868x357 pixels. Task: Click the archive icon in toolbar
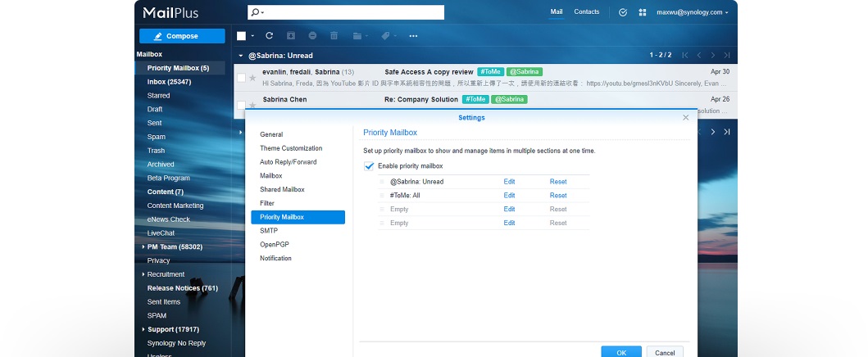point(291,35)
